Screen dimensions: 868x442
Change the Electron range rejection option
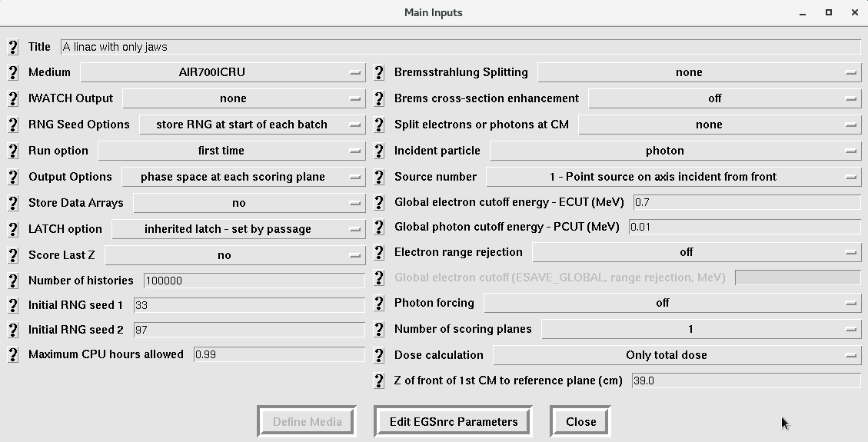point(697,252)
